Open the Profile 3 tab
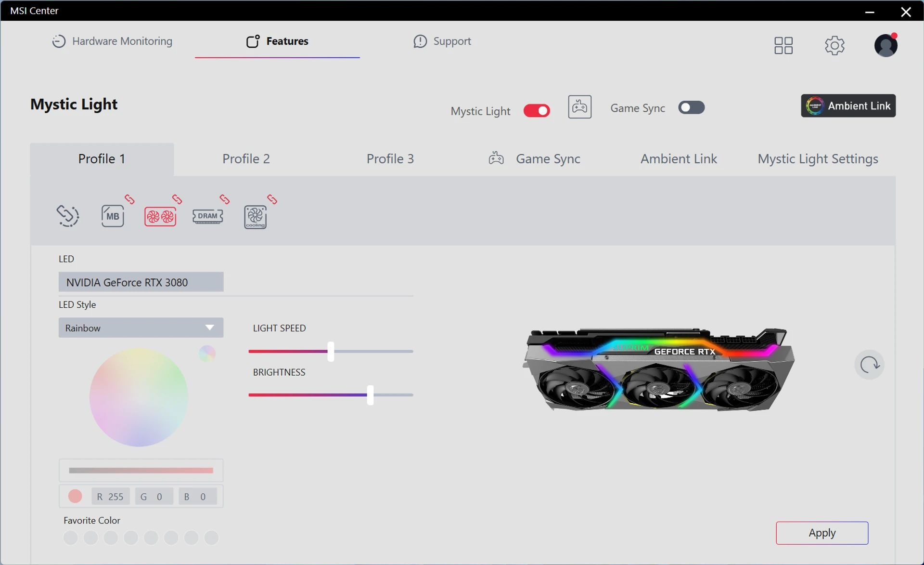The width and height of the screenshot is (924, 565). point(390,159)
